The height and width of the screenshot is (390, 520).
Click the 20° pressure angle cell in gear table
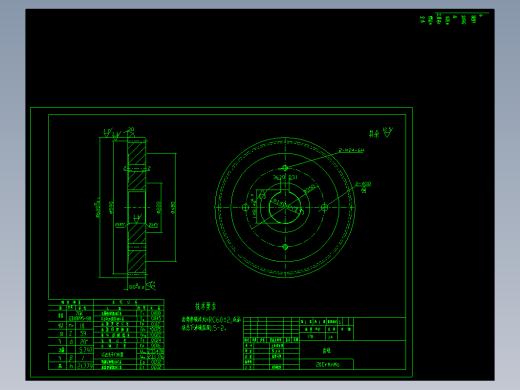point(83,342)
